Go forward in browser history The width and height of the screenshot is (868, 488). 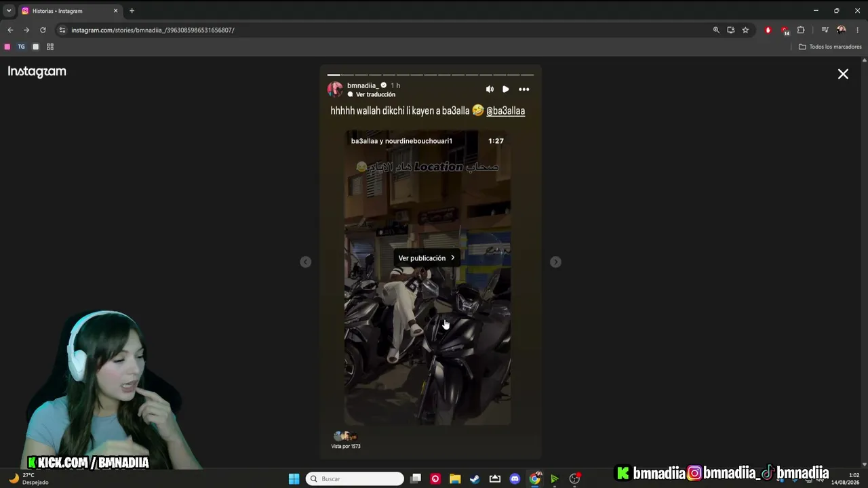click(x=26, y=30)
